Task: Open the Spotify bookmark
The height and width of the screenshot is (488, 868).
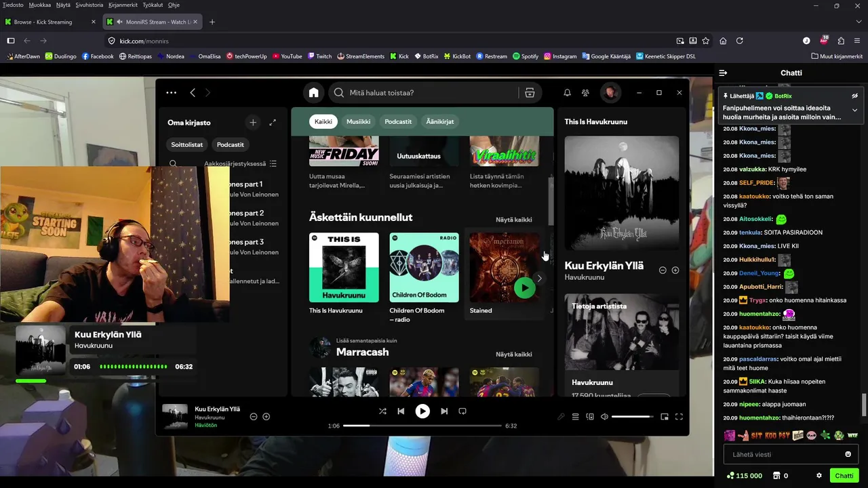Action: (526, 56)
